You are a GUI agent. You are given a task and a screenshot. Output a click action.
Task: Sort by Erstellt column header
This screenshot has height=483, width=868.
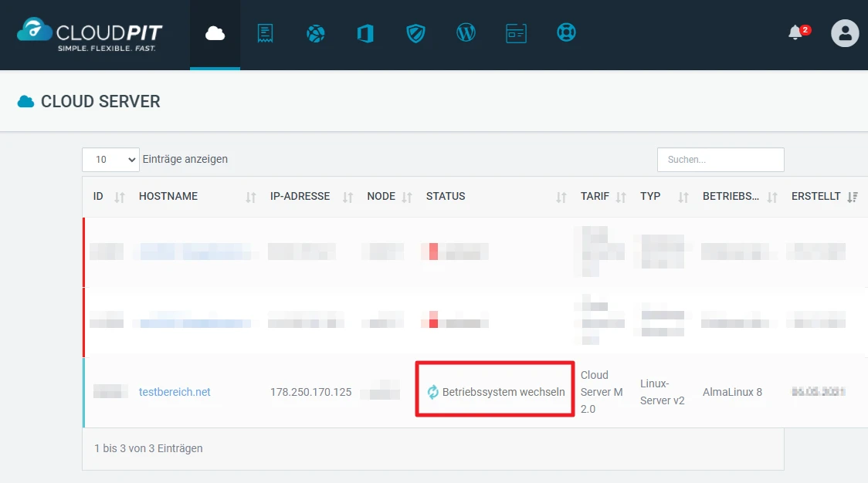[824, 197]
